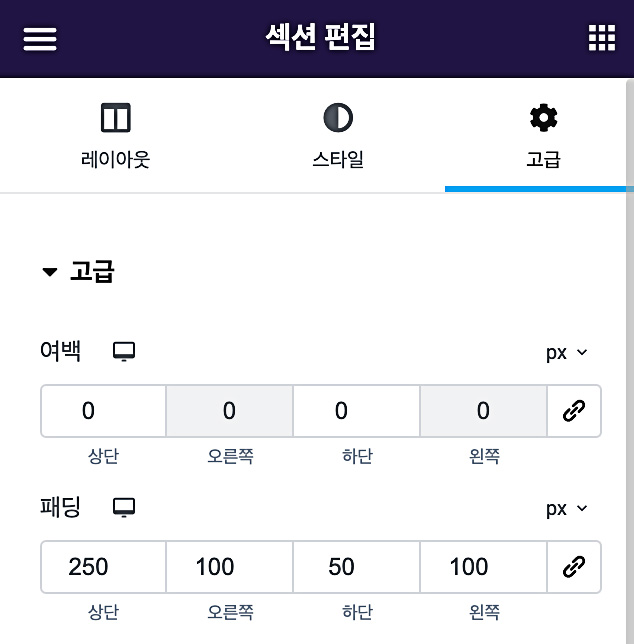Switch to the 레이아웃 tab
The height and width of the screenshot is (644, 634).
(x=116, y=136)
